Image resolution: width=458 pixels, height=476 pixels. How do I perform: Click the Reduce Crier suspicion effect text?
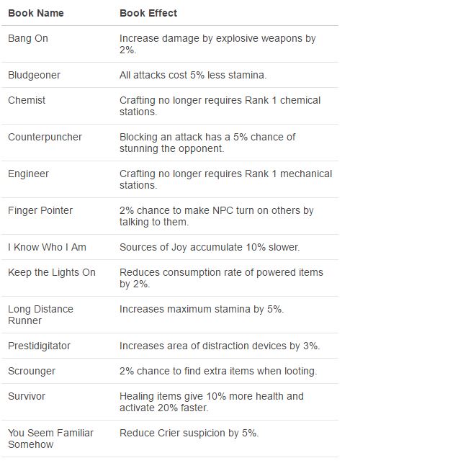(189, 433)
